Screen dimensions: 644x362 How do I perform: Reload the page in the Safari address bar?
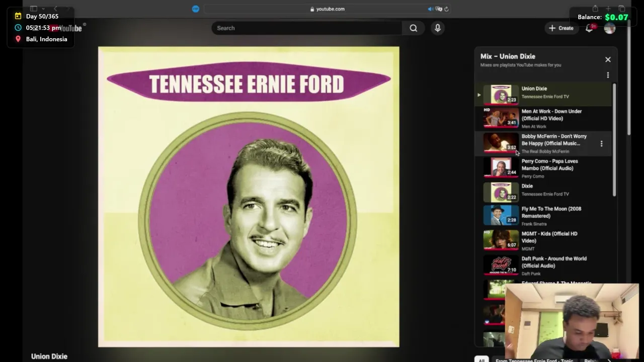pyautogui.click(x=446, y=9)
